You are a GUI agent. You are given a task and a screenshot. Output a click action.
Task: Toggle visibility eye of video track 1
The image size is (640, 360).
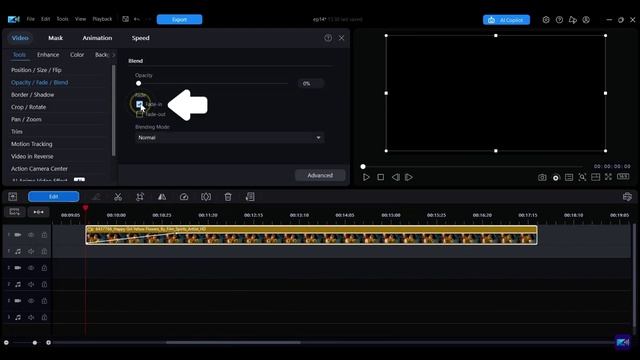(x=31, y=235)
